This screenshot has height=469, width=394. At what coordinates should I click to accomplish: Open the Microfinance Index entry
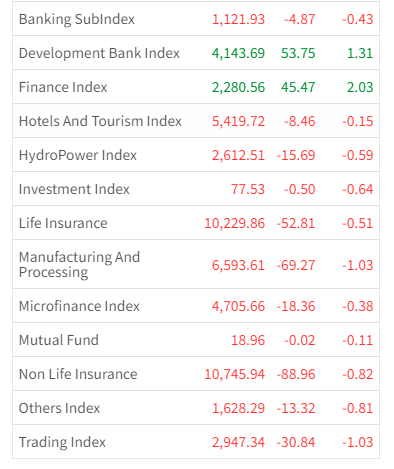[196, 306]
